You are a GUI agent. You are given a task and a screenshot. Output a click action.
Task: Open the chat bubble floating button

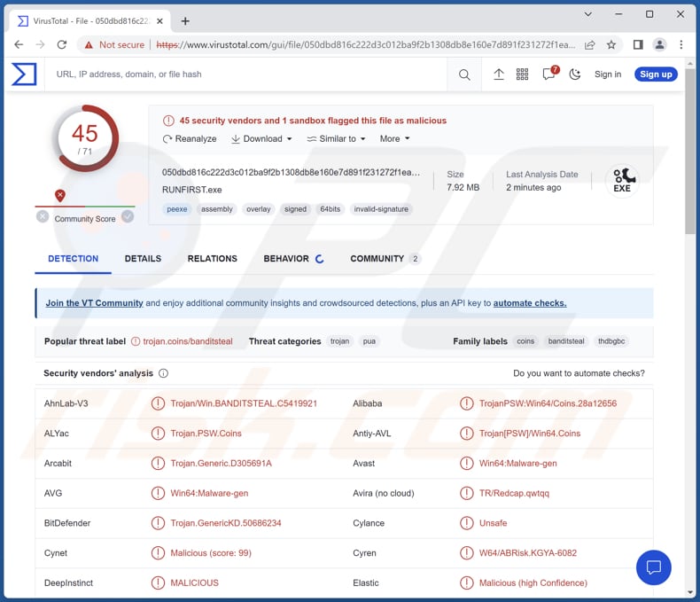point(654,567)
